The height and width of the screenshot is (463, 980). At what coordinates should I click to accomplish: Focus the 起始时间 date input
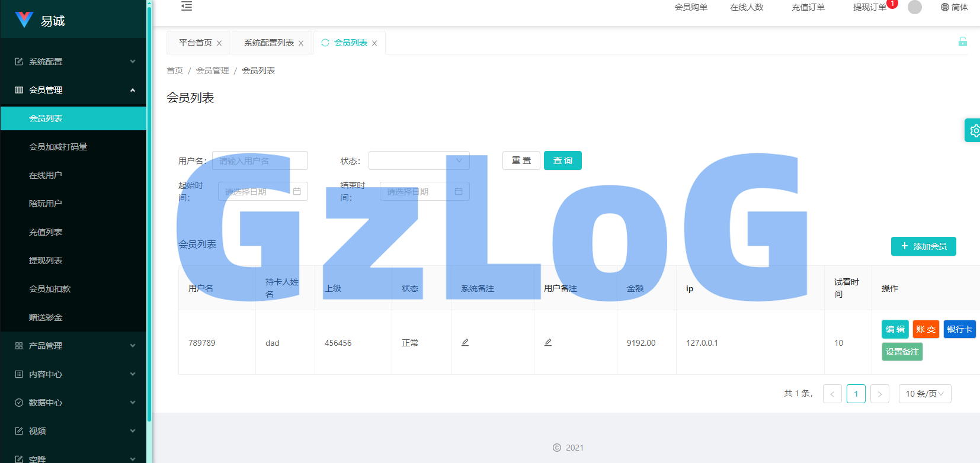[263, 191]
